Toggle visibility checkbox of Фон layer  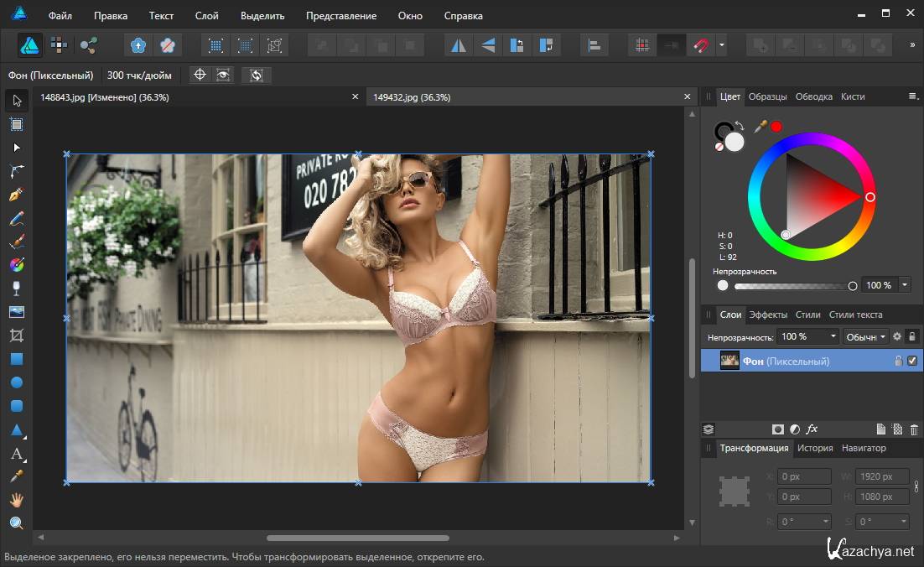(x=912, y=362)
